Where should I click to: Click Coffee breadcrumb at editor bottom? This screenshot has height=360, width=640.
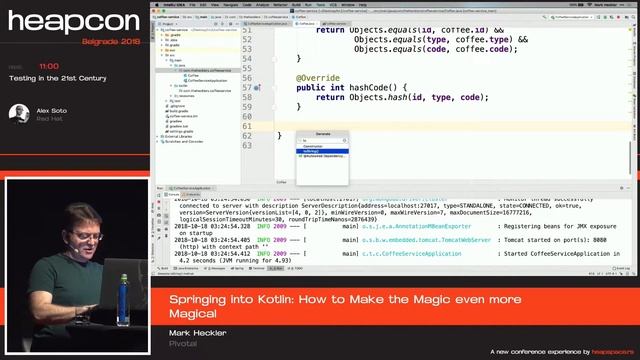(x=282, y=182)
